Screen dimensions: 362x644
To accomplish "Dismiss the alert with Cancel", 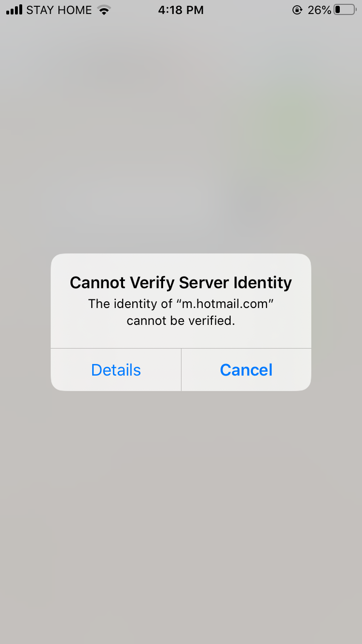I will click(246, 370).
